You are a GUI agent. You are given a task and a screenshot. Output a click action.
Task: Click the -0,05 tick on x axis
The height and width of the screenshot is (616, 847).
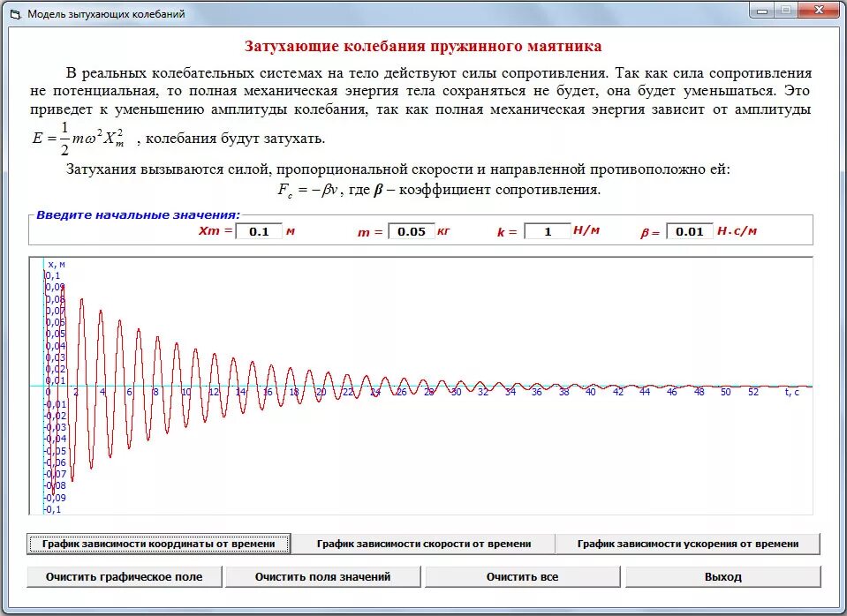pyautogui.click(x=56, y=451)
